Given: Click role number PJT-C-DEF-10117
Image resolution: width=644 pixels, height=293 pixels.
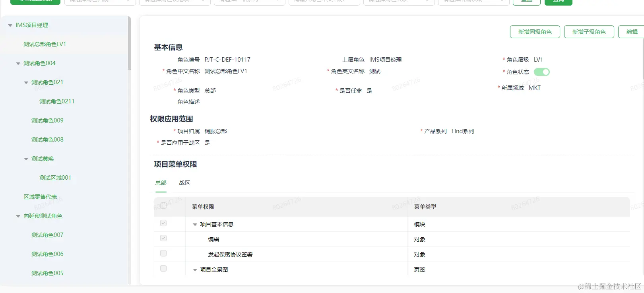Looking at the screenshot, I should coord(227,60).
